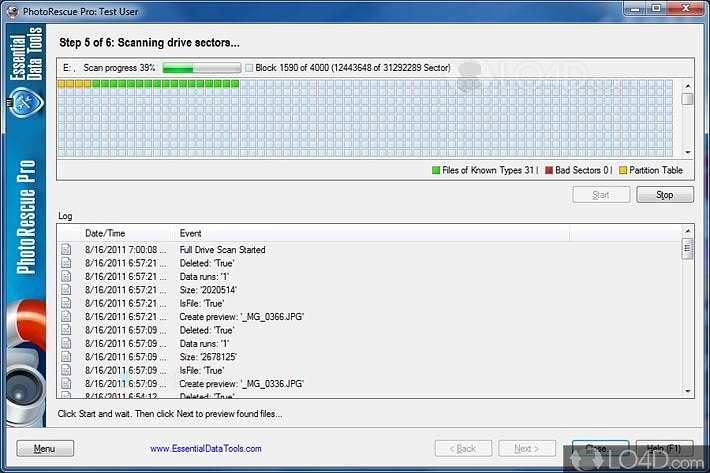710x473 pixels.
Task: Click log icon for 'Full Drive Scan Started'
Action: [x=66, y=249]
